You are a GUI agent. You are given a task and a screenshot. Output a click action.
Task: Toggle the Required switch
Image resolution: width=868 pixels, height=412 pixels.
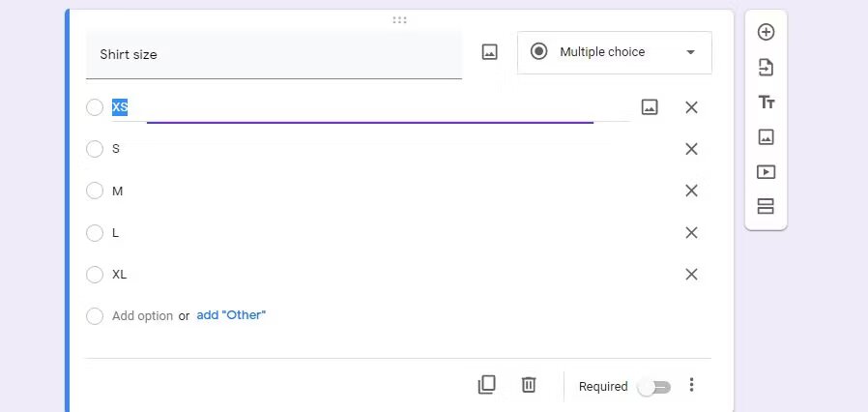click(x=653, y=387)
